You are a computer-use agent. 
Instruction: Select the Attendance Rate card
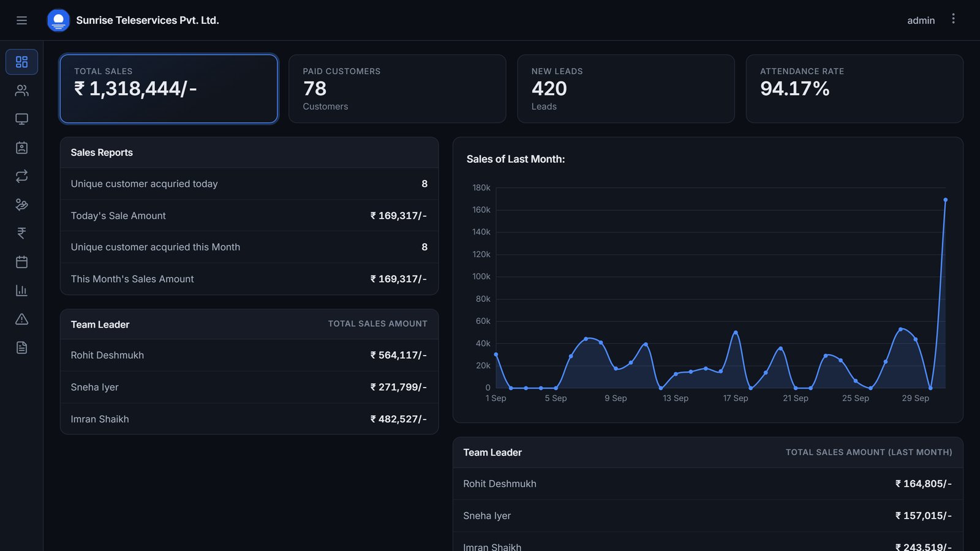click(854, 89)
